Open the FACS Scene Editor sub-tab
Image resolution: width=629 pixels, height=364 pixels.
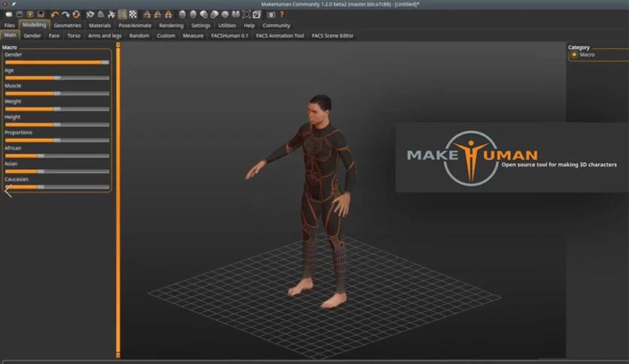(333, 35)
